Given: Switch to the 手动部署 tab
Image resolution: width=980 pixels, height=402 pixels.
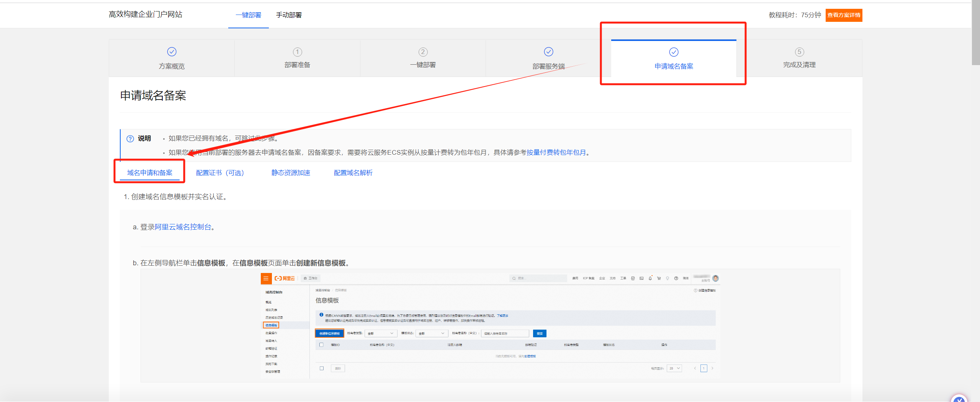Looking at the screenshot, I should click(x=289, y=15).
